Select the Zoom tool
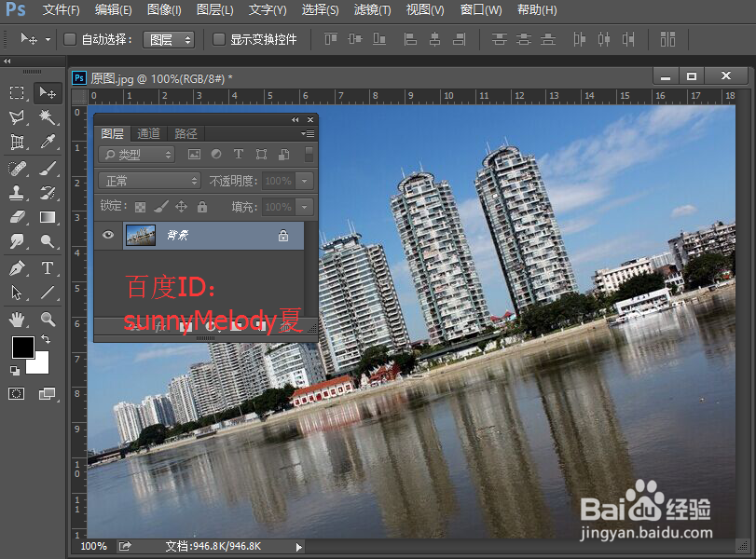 pyautogui.click(x=48, y=319)
